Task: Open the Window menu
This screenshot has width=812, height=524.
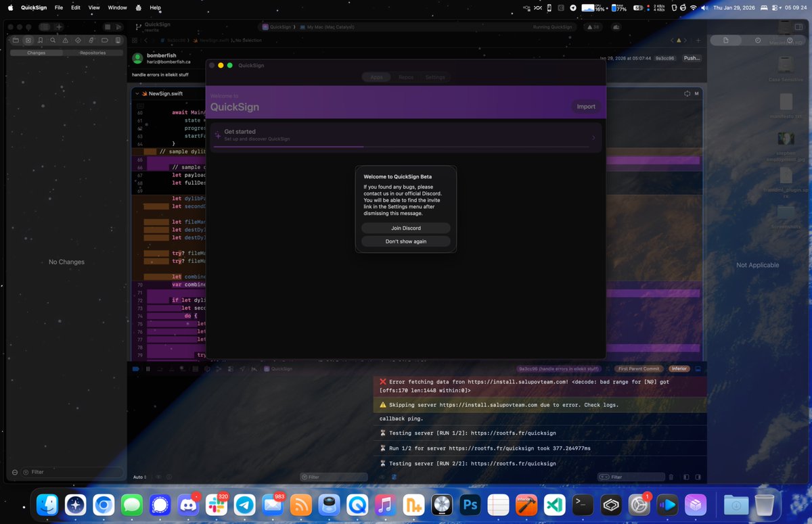Action: [x=117, y=7]
